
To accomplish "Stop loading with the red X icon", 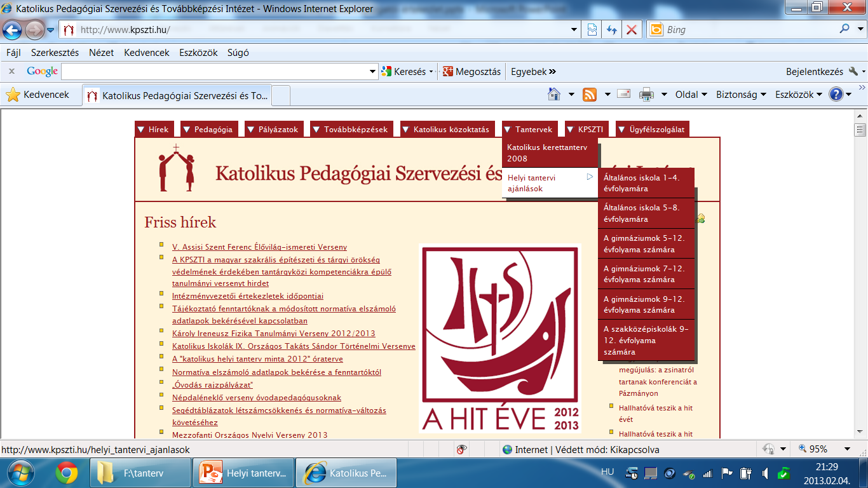I will coord(631,29).
